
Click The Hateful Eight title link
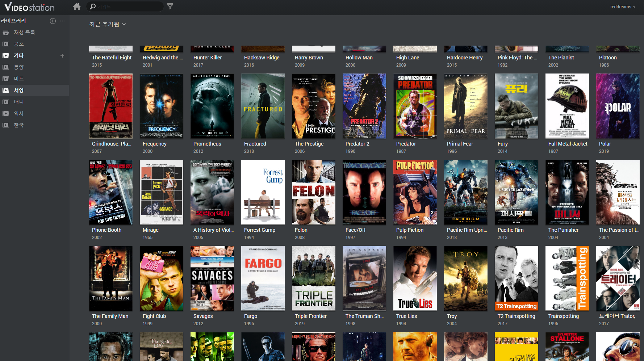[x=112, y=58]
